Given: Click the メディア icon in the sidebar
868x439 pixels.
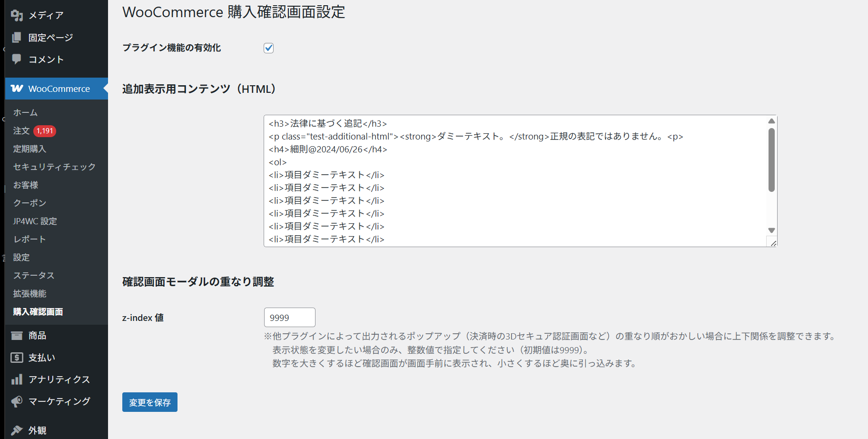Looking at the screenshot, I should (17, 15).
